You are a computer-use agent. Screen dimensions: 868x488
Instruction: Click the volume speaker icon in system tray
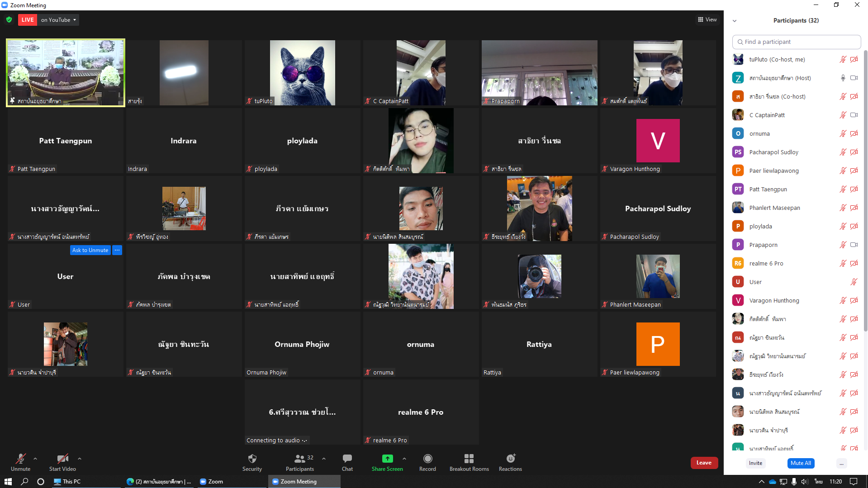tap(805, 482)
